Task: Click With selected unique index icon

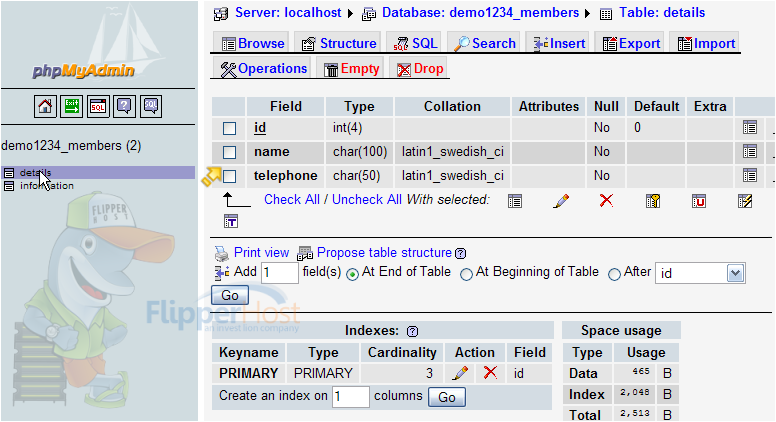Action: click(x=699, y=201)
